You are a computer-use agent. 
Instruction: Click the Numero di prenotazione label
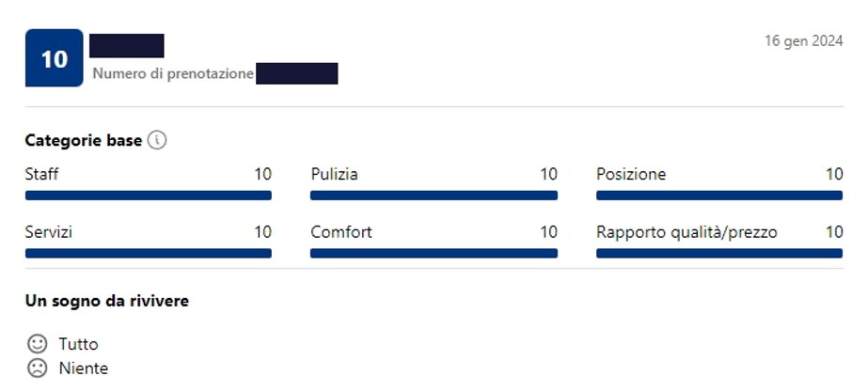pos(173,73)
